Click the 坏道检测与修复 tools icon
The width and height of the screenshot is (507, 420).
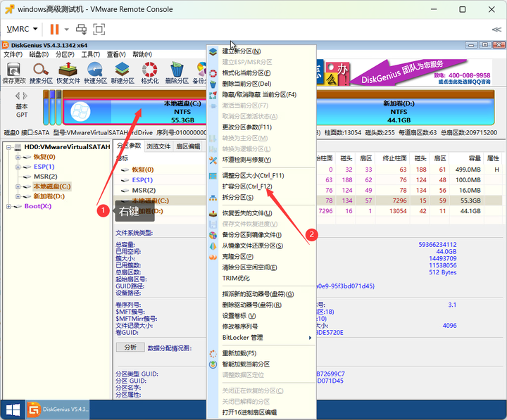click(213, 160)
